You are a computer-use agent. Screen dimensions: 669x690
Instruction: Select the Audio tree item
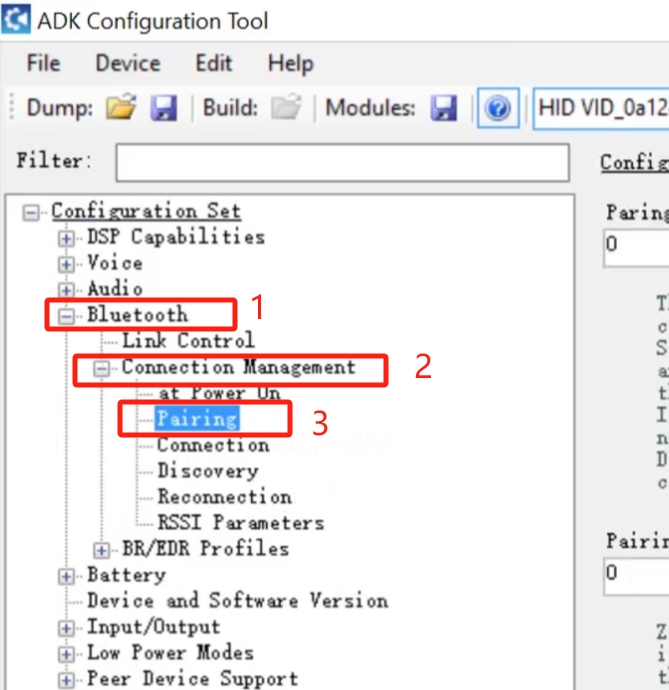115,289
